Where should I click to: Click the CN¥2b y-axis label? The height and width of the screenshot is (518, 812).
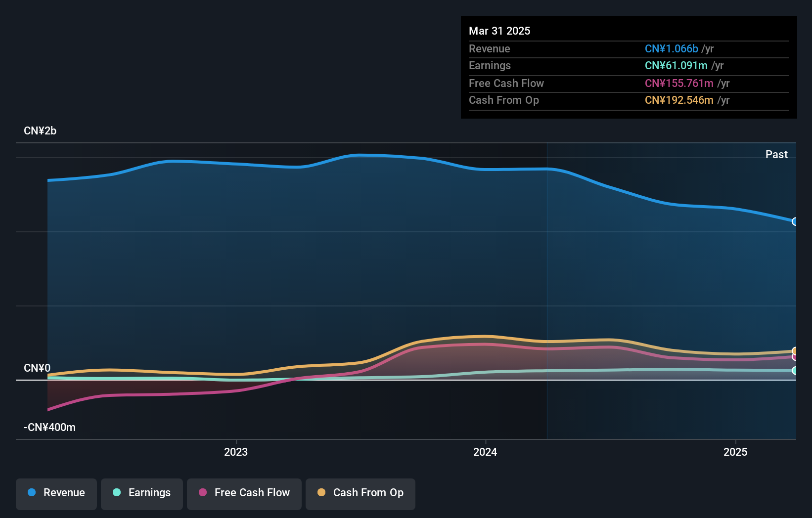click(40, 131)
